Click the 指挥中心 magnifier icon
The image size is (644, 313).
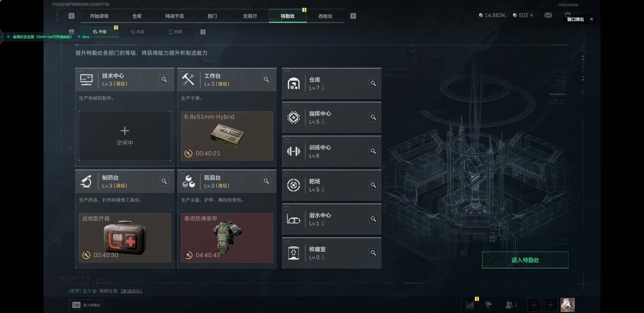coord(373,117)
